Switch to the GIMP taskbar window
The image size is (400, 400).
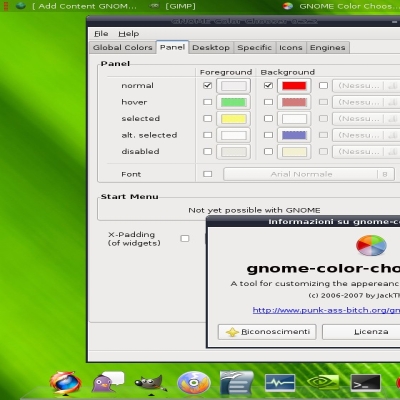click(173, 6)
